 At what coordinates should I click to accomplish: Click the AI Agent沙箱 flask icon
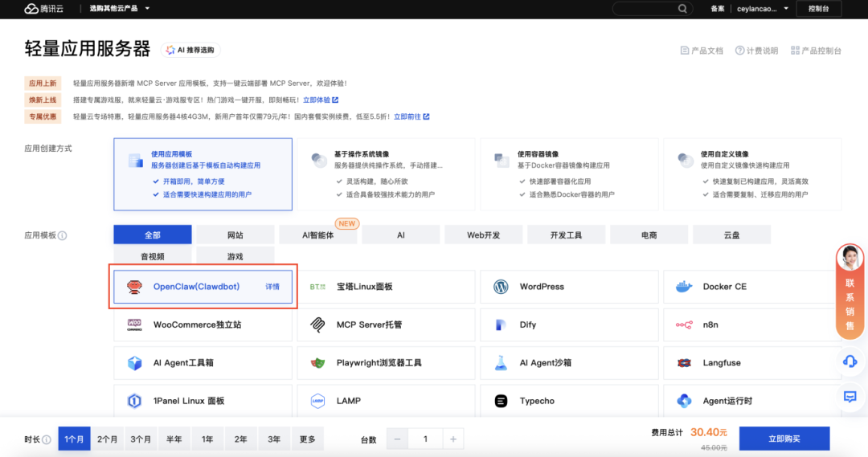[x=501, y=363]
